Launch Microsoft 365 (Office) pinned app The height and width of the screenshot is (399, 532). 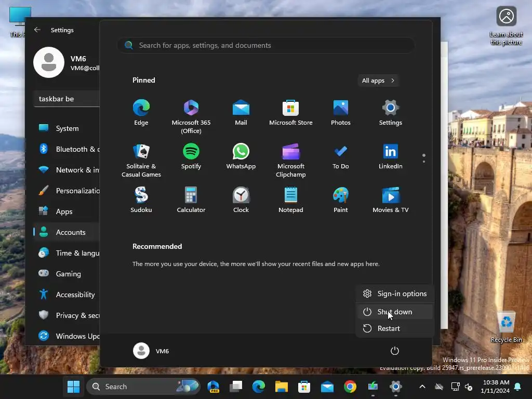click(191, 116)
